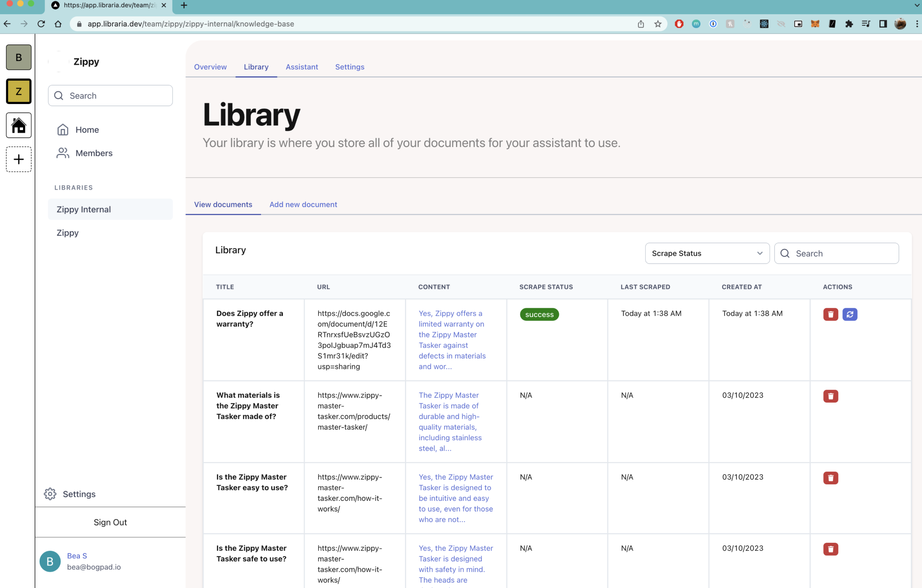Delete the 'Does Zippy offer a warranty?' document
The image size is (922, 588).
tap(831, 314)
